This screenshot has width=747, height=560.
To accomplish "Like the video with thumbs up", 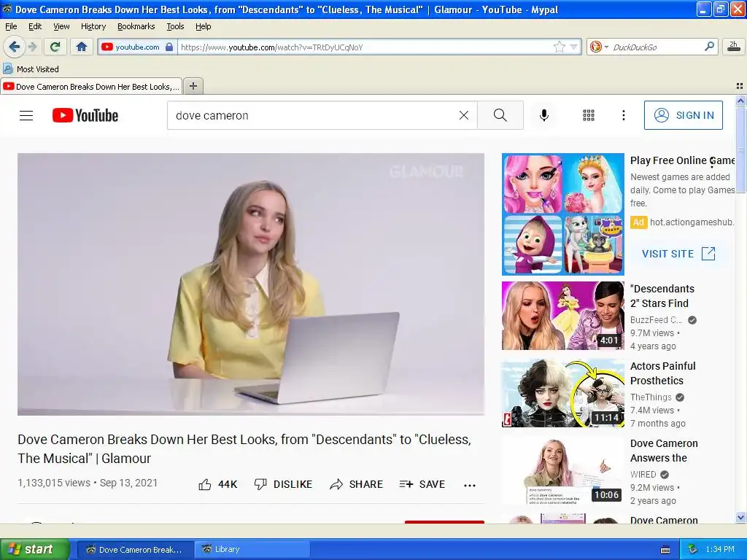I will pos(217,484).
